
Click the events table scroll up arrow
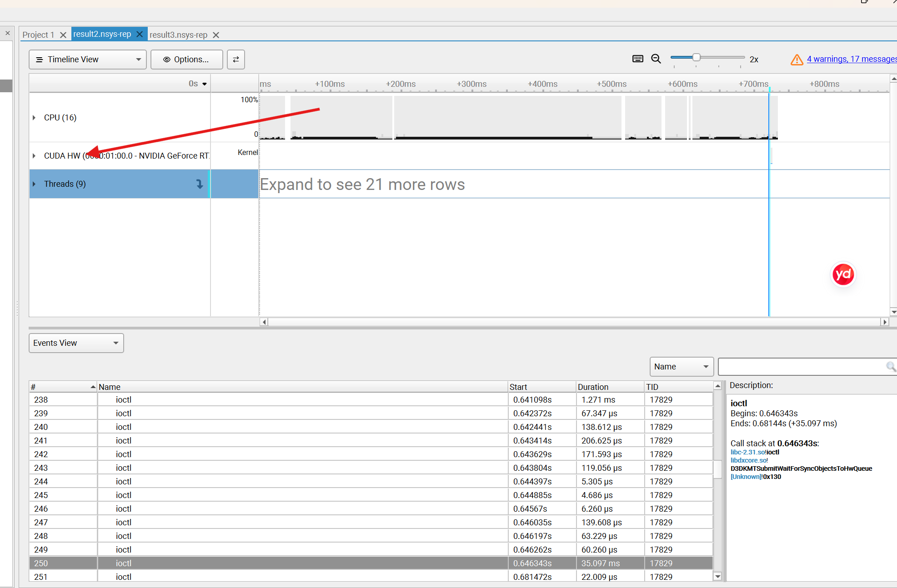pos(718,386)
